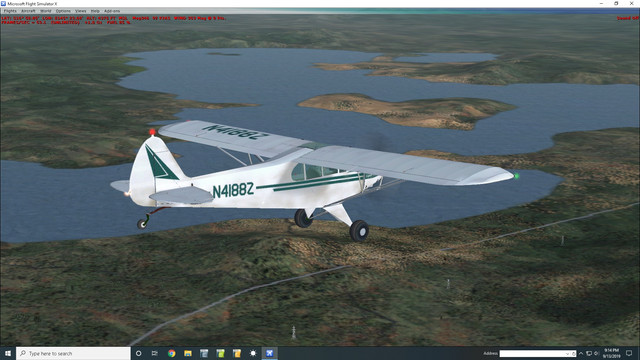
Task: Open Cortana circle icon
Action: coord(138,353)
